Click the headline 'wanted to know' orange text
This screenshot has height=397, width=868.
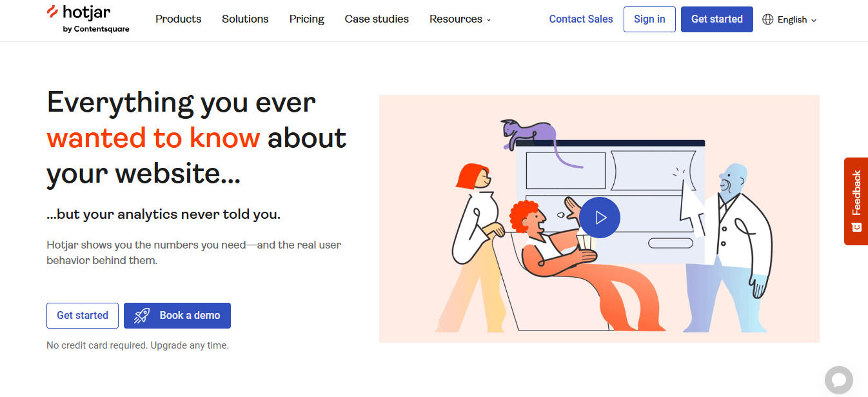(153, 137)
